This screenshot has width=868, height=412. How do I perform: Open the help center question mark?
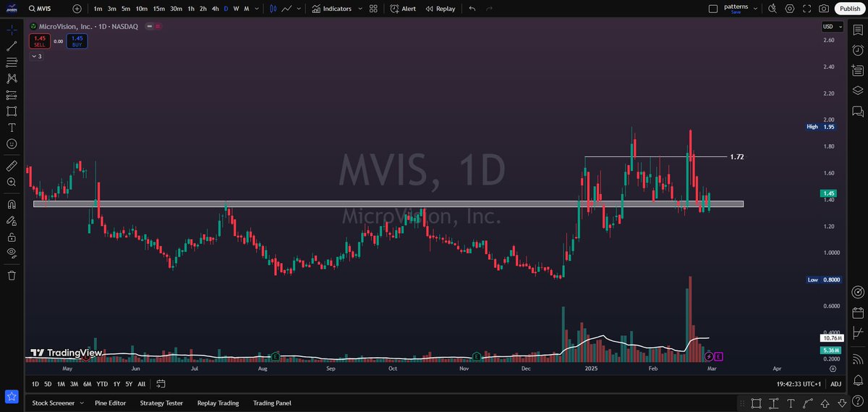[x=858, y=403]
